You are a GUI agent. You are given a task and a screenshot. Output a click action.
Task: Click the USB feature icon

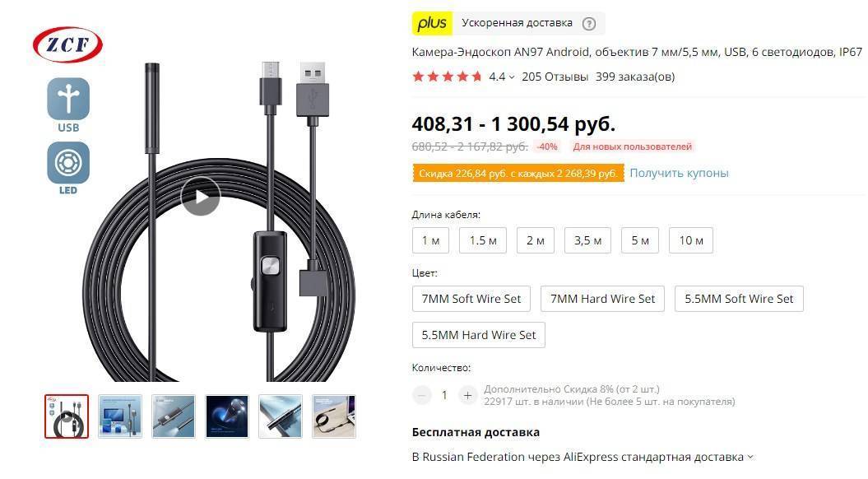click(x=68, y=105)
